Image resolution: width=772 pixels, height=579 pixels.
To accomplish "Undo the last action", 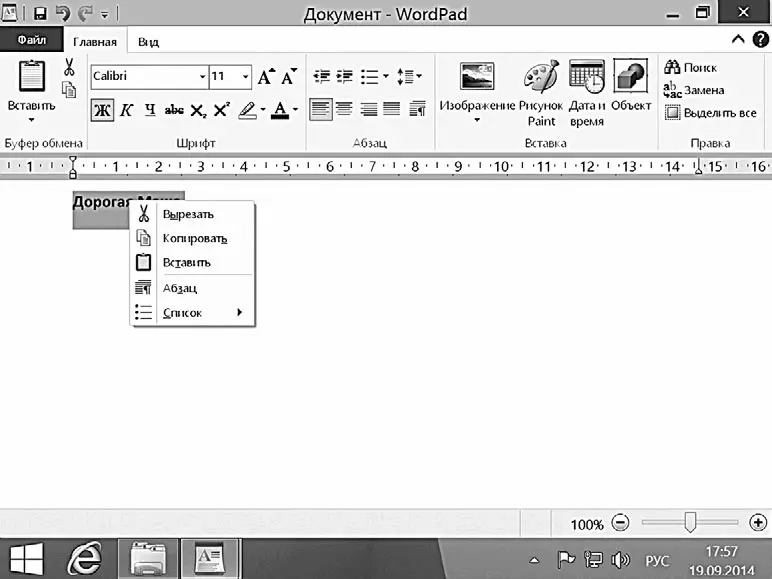I will click(63, 13).
